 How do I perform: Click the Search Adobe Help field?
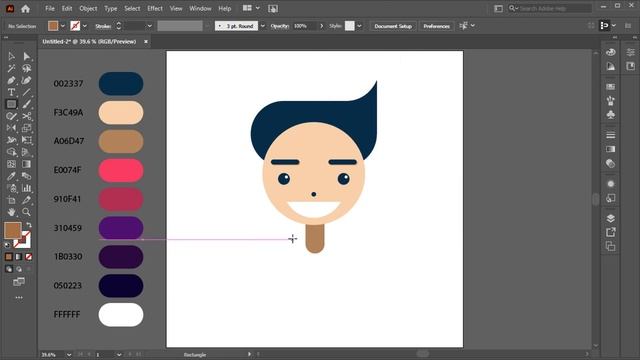550,8
